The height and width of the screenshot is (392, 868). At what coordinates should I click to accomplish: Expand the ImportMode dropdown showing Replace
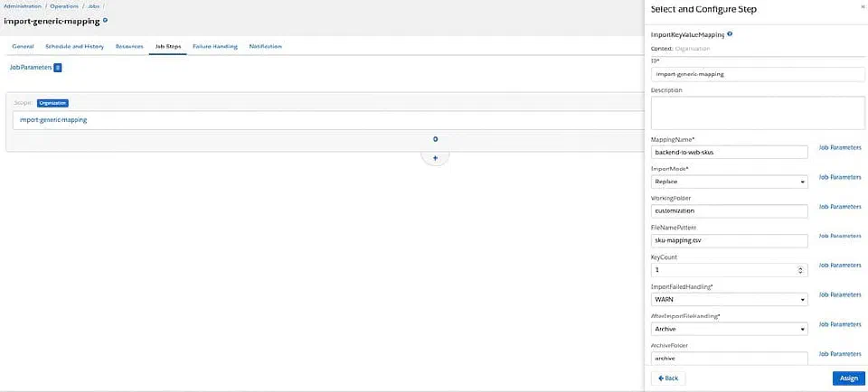pyautogui.click(x=729, y=182)
